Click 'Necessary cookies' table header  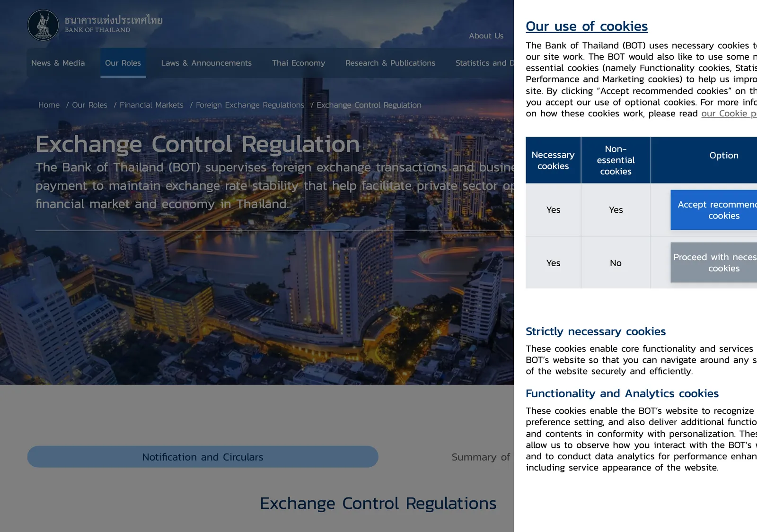(553, 160)
